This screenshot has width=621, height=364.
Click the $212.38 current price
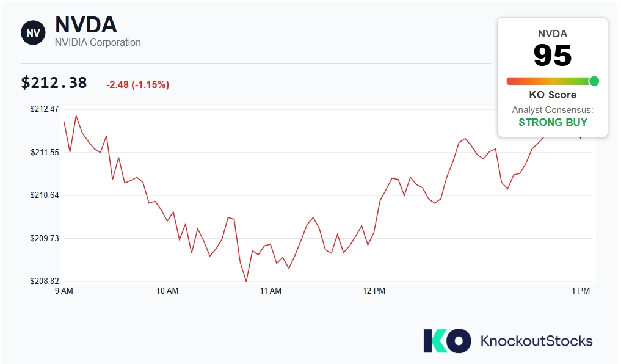(x=54, y=83)
